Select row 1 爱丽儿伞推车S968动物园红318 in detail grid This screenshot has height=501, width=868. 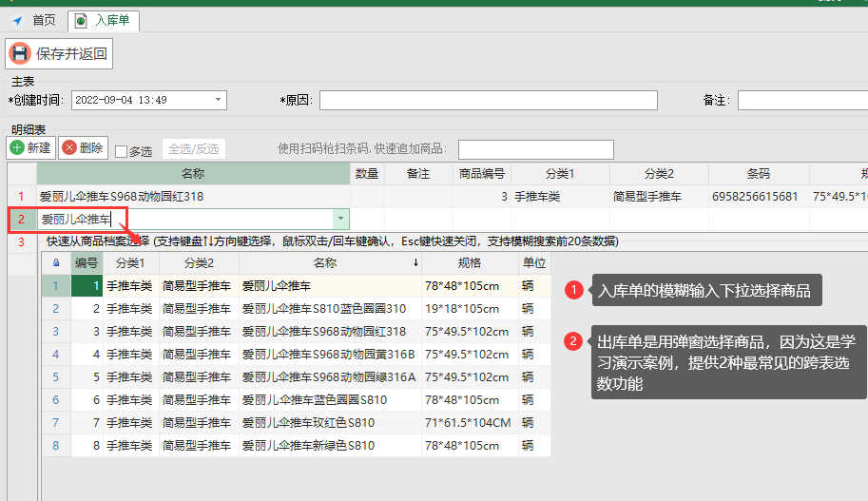193,197
